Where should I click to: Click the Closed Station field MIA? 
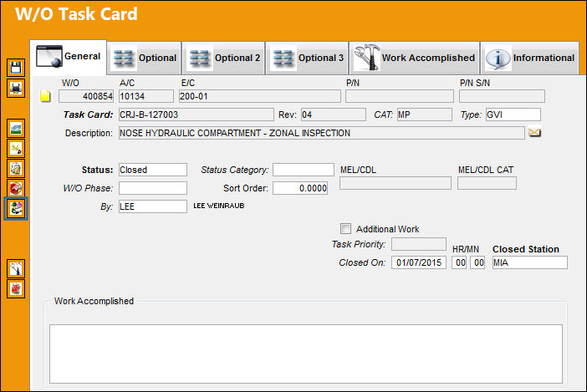(x=530, y=262)
